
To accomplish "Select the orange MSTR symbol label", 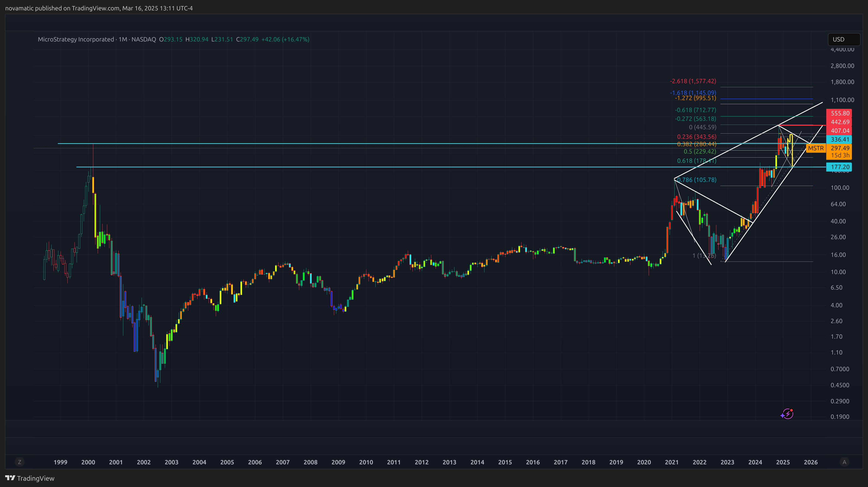I will coord(816,148).
